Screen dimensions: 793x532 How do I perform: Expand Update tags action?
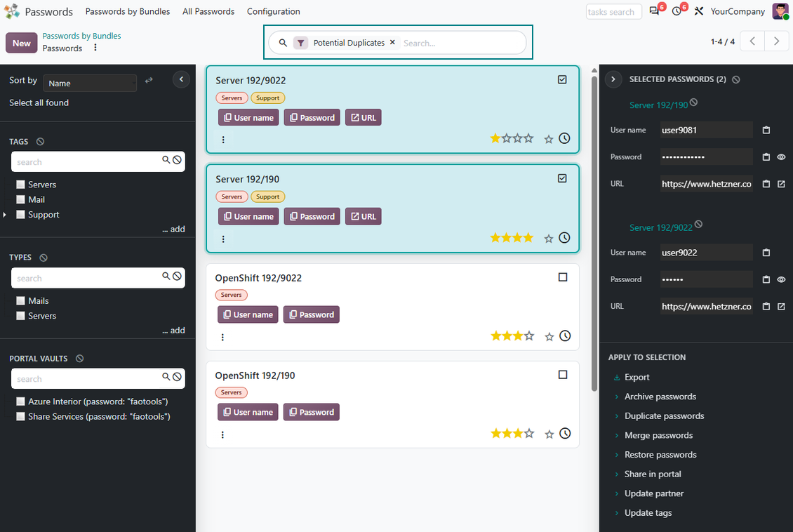tap(648, 512)
